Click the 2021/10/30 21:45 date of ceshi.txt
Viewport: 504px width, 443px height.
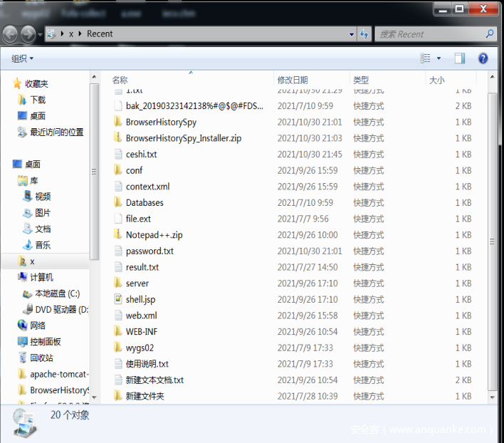tap(310, 155)
